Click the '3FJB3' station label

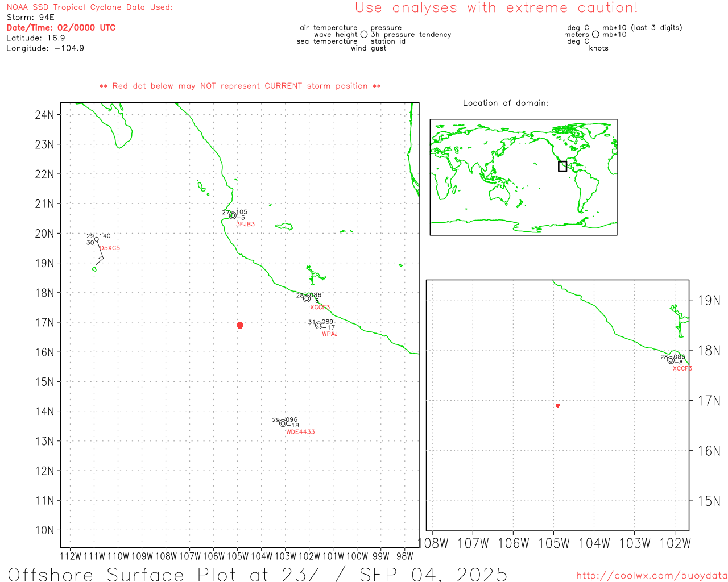click(x=246, y=225)
